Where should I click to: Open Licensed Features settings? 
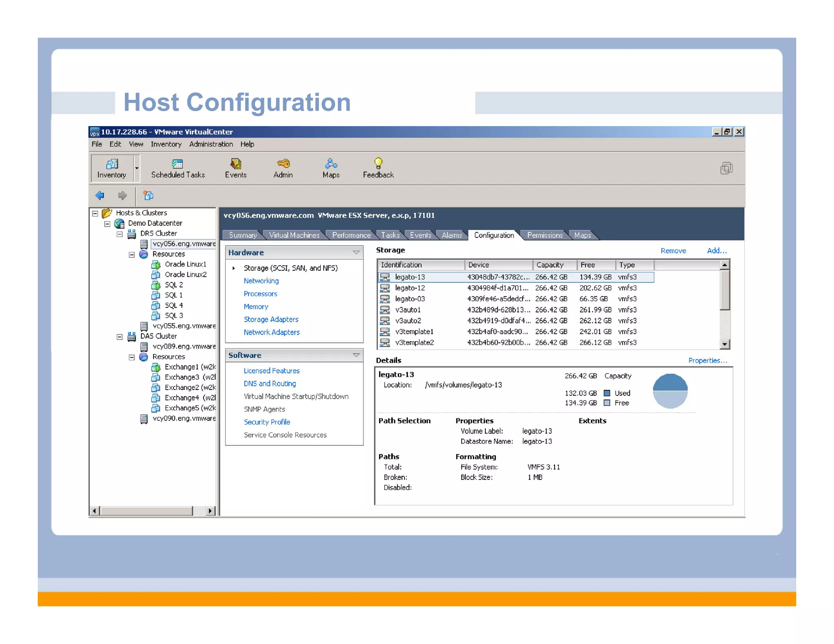click(x=271, y=371)
